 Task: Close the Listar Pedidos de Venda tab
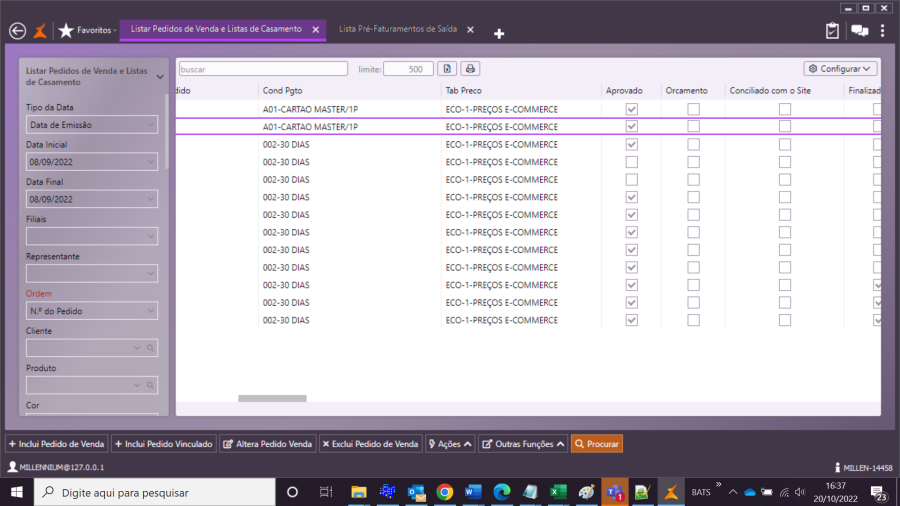click(x=316, y=30)
